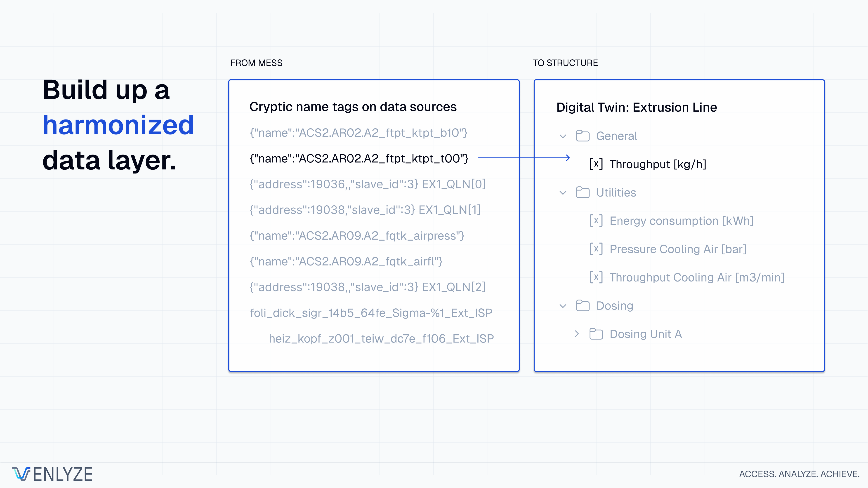This screenshot has height=488, width=868.
Task: Click the TO STRUCTURE heading
Action: pyautogui.click(x=565, y=63)
